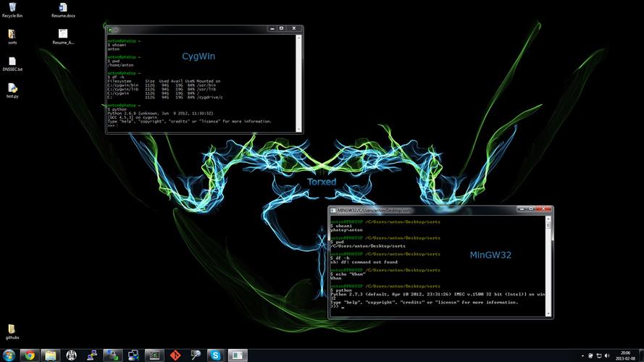Viewport: 644px width, 362px height.
Task: Click the MINGW32 window scrollbar up arrow
Action: 548,219
